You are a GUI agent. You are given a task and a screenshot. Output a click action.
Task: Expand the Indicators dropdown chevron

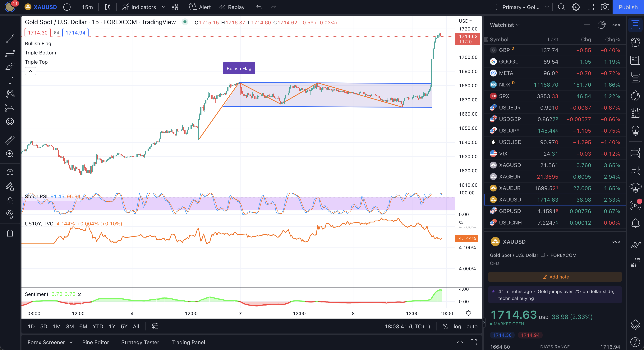click(x=164, y=7)
